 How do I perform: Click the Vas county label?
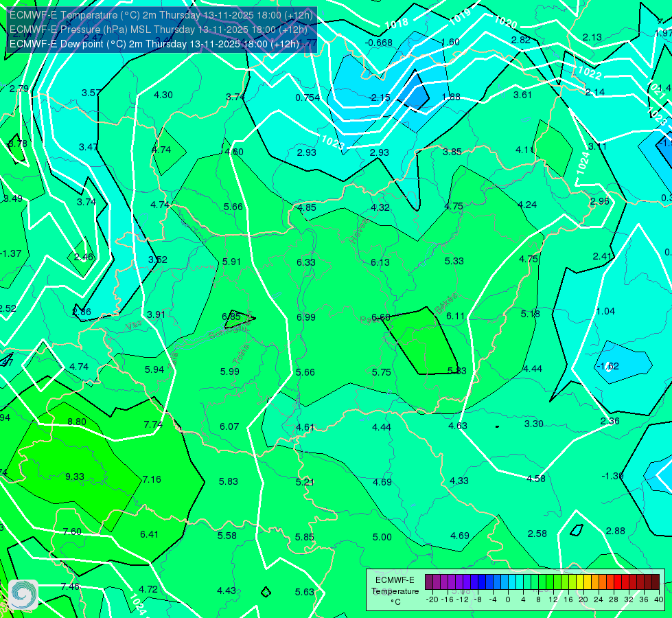[134, 326]
